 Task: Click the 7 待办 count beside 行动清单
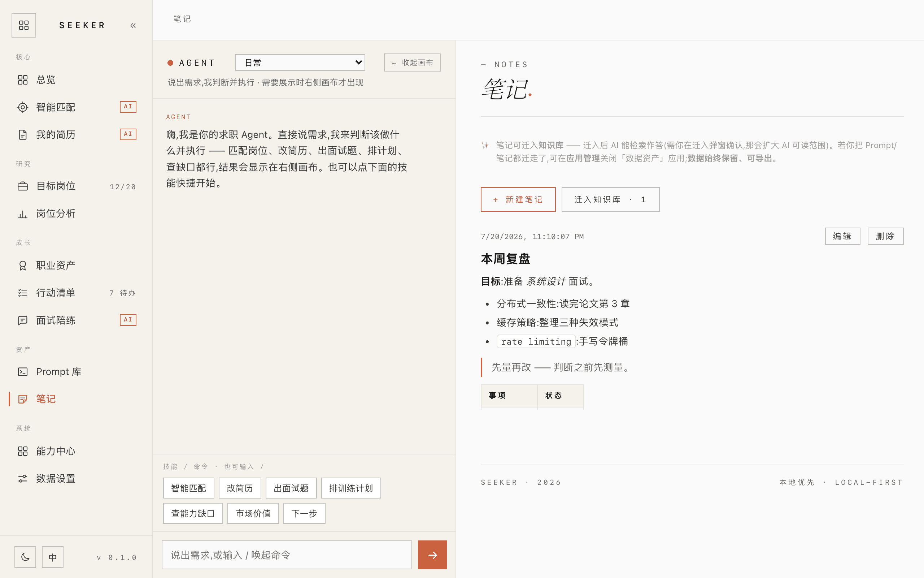123,293
